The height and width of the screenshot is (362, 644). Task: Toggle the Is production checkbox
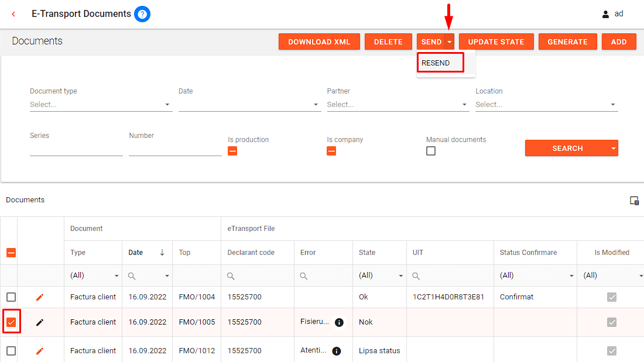[232, 151]
